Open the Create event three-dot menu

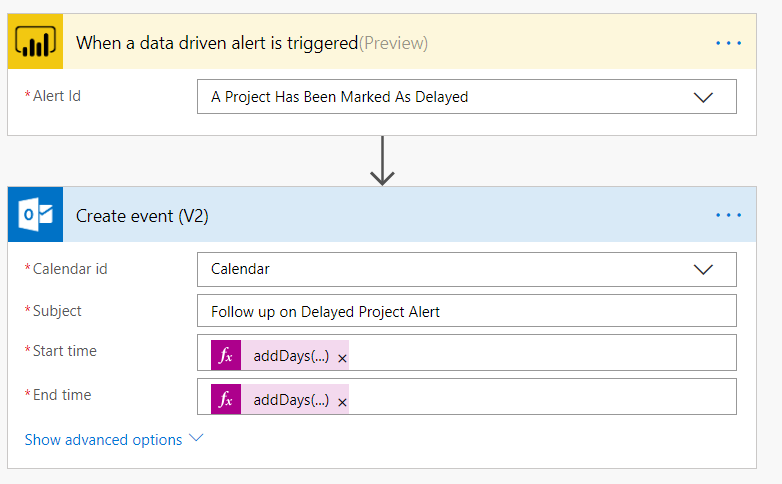pos(728,215)
